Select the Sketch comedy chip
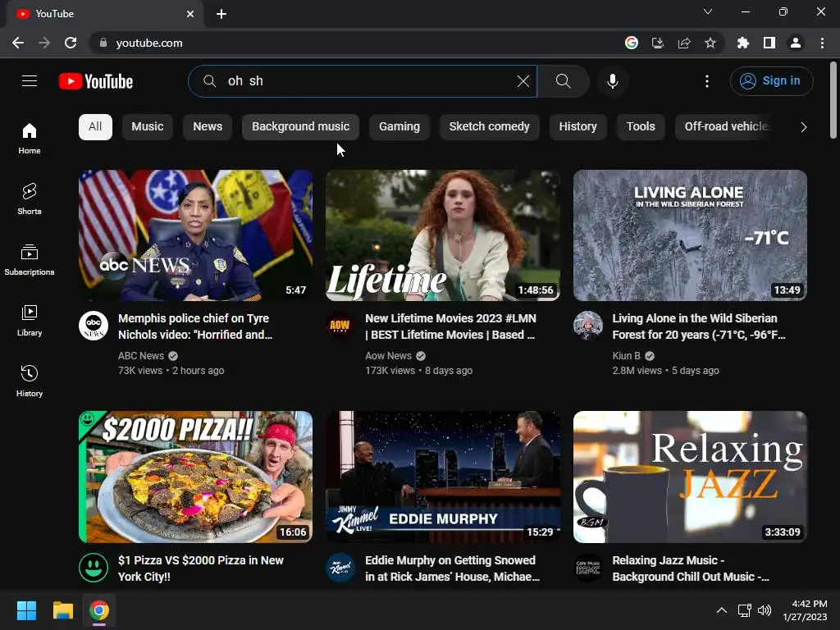This screenshot has width=840, height=630. [489, 127]
